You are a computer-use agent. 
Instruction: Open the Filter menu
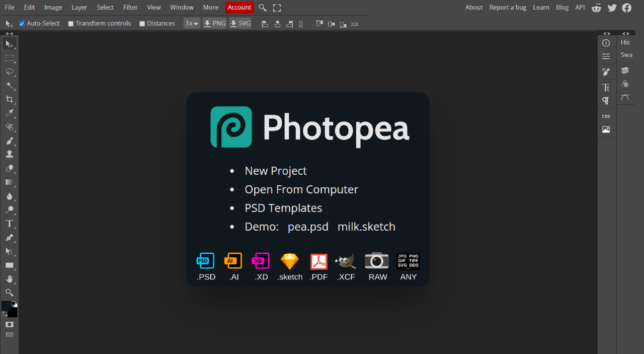click(130, 8)
